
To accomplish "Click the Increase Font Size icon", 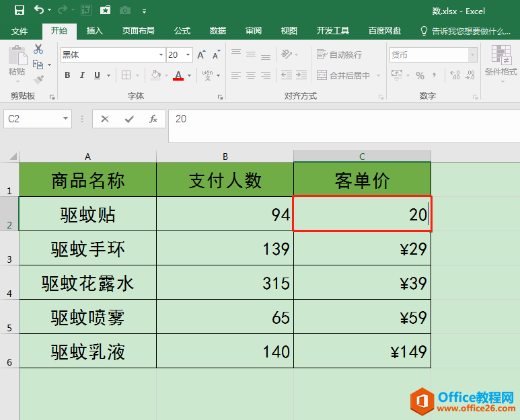I will click(201, 55).
